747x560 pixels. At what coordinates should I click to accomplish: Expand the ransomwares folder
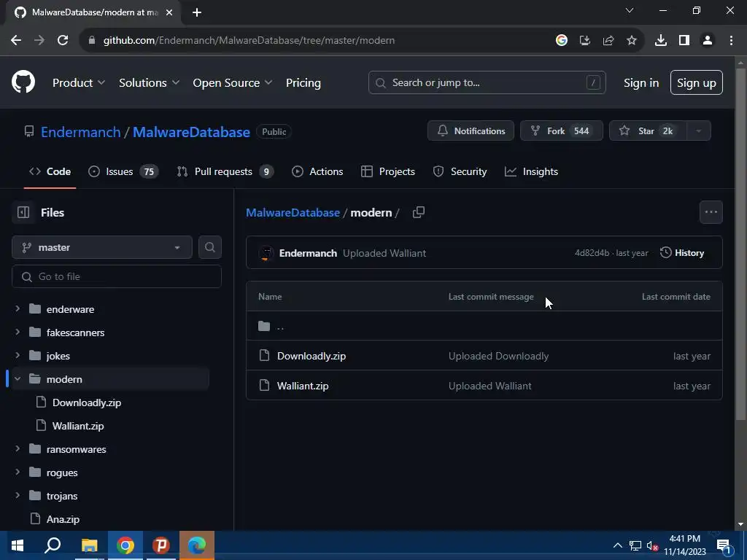pyautogui.click(x=18, y=449)
